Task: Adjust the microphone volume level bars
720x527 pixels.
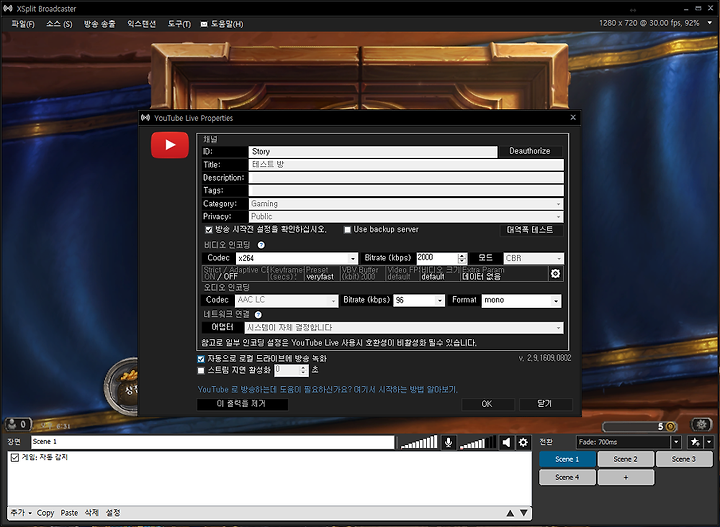Action: click(419, 442)
